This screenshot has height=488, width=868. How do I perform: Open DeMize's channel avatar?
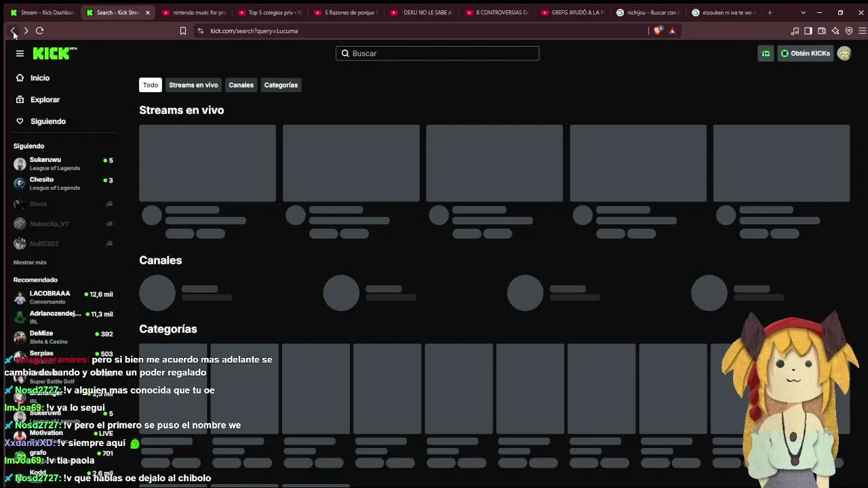click(x=20, y=337)
